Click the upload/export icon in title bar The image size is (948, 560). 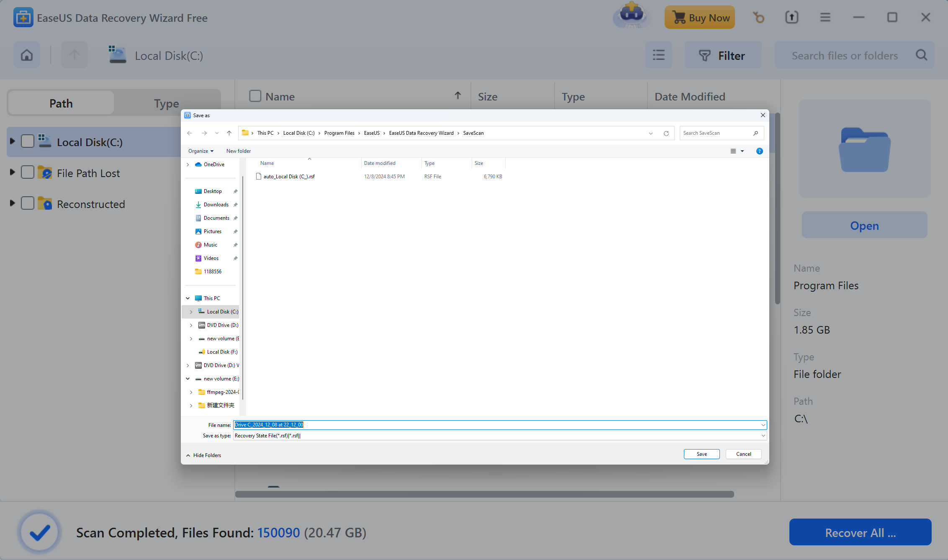[792, 18]
